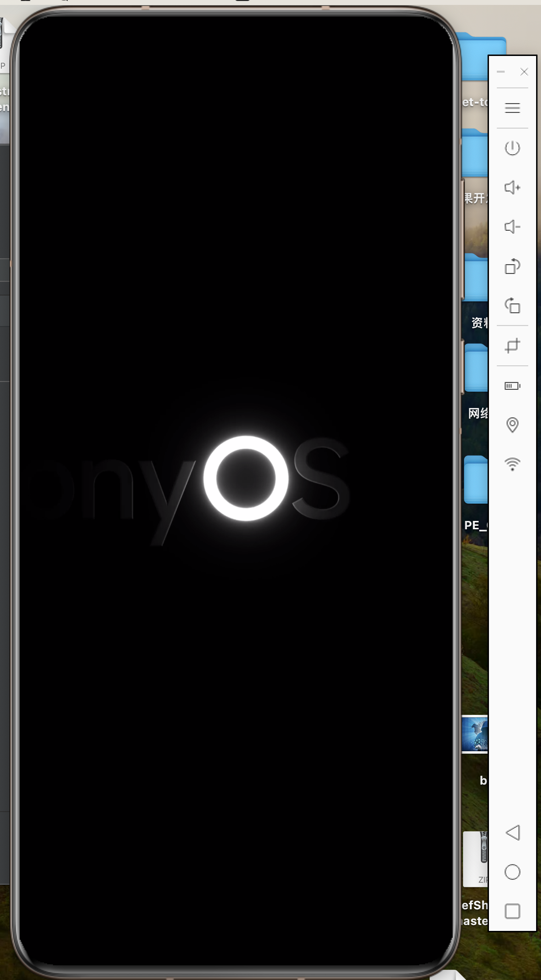This screenshot has width=541, height=980.
Task: Lower the emulator volume
Action: point(512,226)
